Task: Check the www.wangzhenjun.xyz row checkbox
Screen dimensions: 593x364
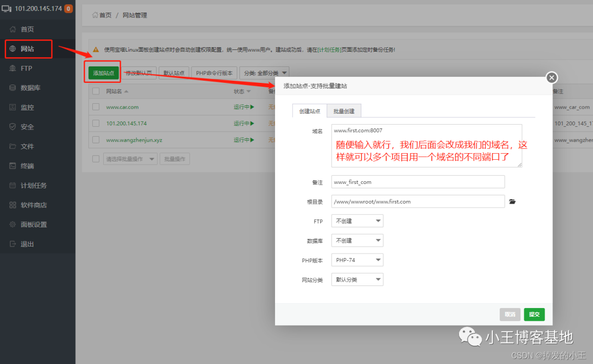Action: pyautogui.click(x=96, y=140)
